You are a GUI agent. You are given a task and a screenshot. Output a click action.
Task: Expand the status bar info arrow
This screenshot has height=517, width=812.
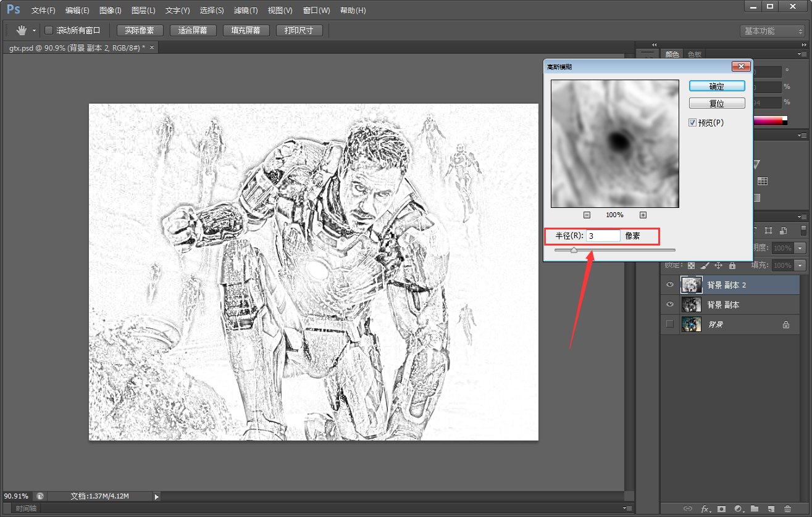156,497
